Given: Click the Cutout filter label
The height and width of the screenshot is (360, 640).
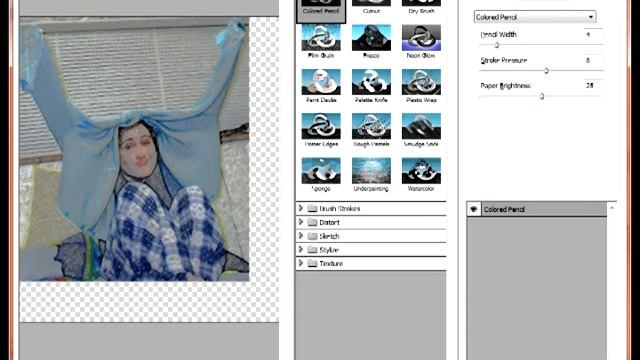Looking at the screenshot, I should click(371, 11).
